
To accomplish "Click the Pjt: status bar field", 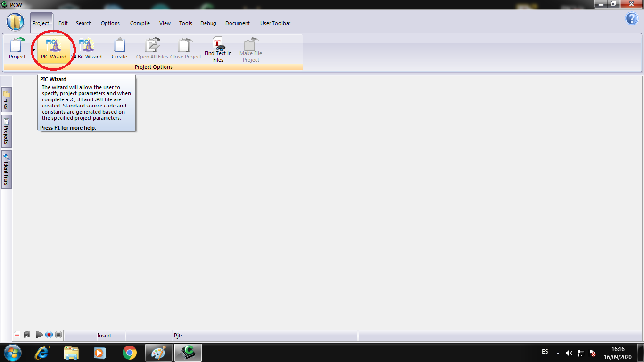I will [x=265, y=336].
